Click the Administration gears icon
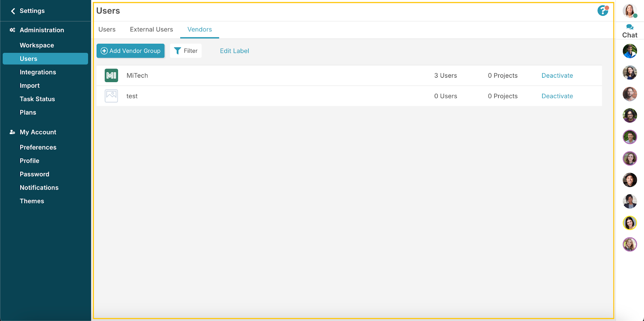This screenshot has height=321, width=644. (x=12, y=30)
